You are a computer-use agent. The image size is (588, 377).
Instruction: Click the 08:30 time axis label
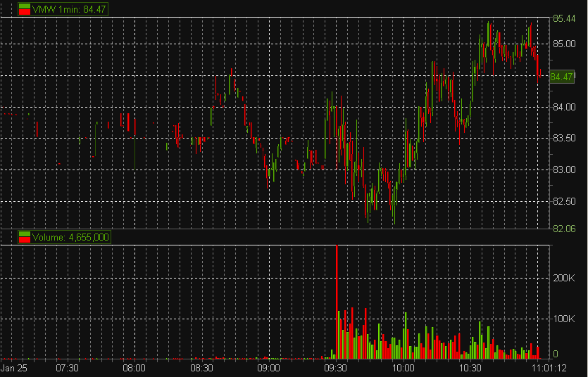tap(201, 368)
